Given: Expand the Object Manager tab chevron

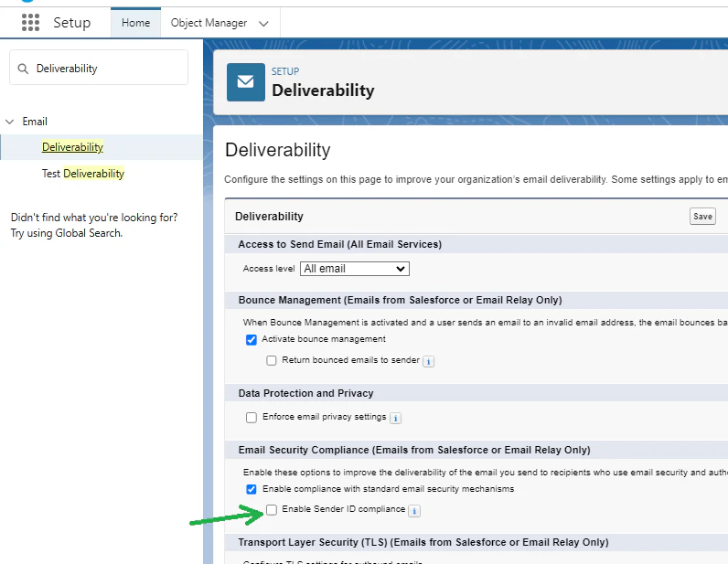Looking at the screenshot, I should (263, 24).
